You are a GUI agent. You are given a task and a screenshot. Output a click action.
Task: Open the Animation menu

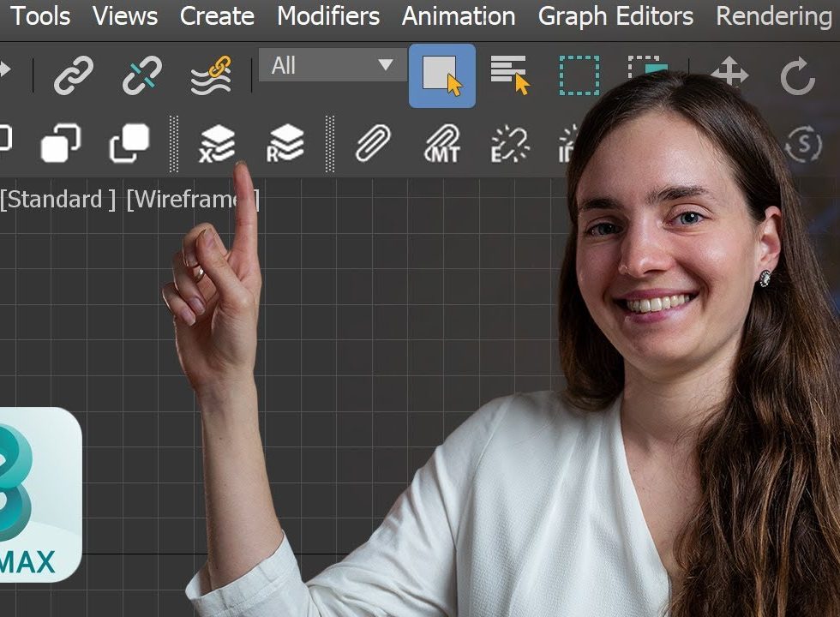459,16
